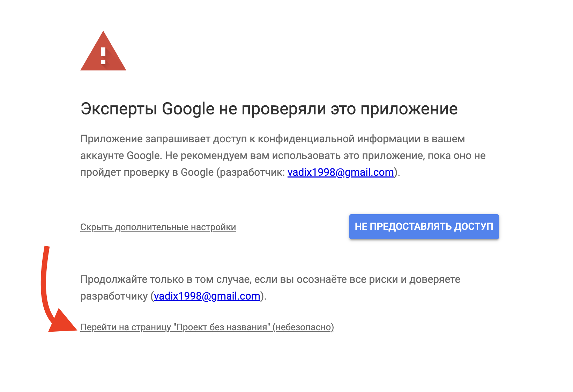Click vadix1998@gmail.com after the word разработчику
The image size is (573, 392).
pyautogui.click(x=207, y=296)
